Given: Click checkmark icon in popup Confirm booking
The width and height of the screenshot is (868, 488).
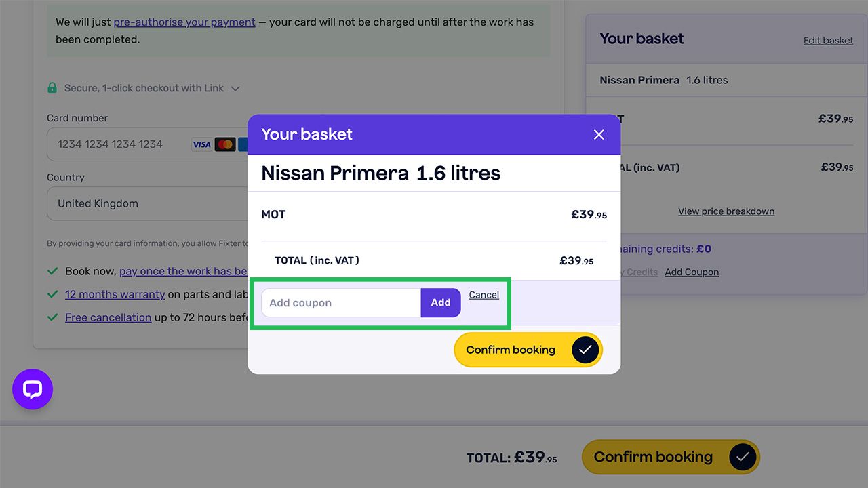Looking at the screenshot, I should [x=585, y=350].
